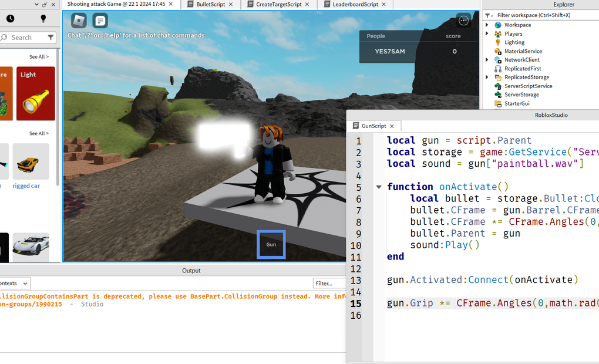Open the Toolbox panel dropdown chevron
Screen dimensions: 599x364
[x=36, y=5]
